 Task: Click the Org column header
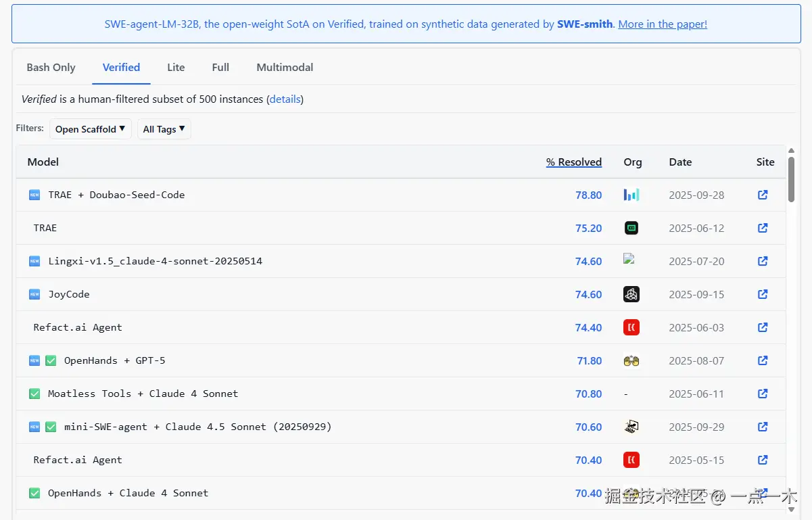[x=633, y=162]
